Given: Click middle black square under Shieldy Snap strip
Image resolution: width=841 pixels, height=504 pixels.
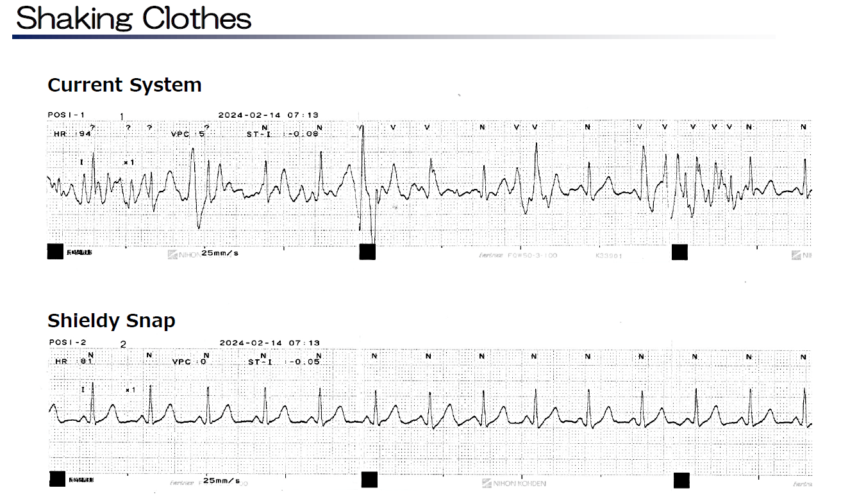Looking at the screenshot, I should point(369,480).
